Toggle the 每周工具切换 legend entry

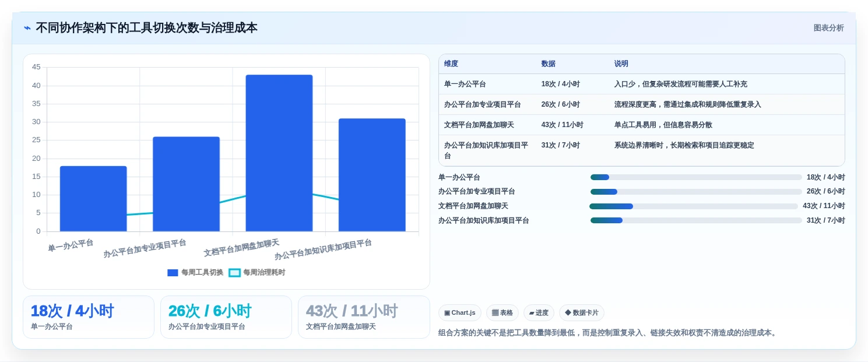[195, 272]
